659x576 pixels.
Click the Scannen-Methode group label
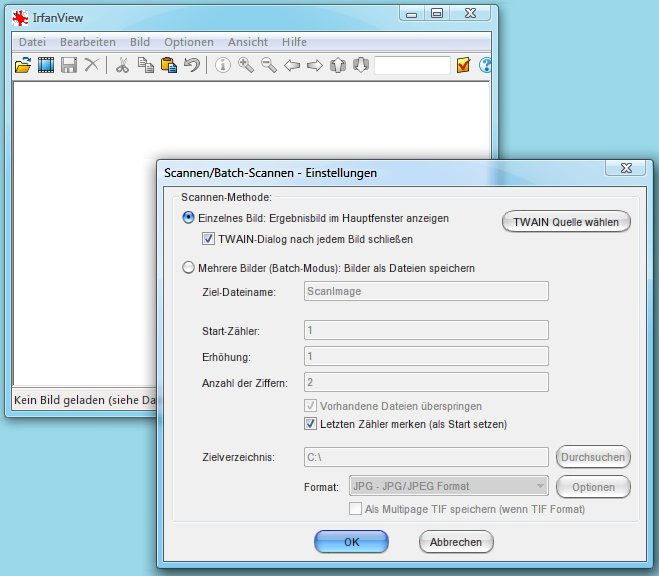[x=226, y=197]
